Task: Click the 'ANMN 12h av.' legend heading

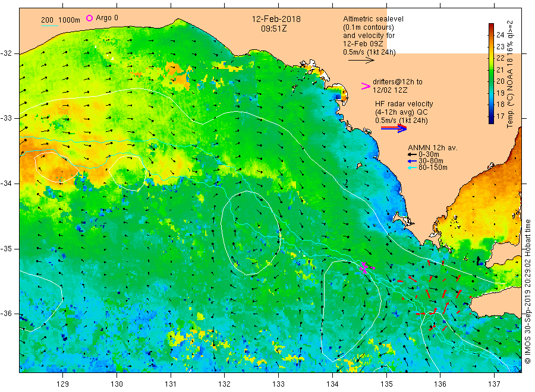Action: 433,148
